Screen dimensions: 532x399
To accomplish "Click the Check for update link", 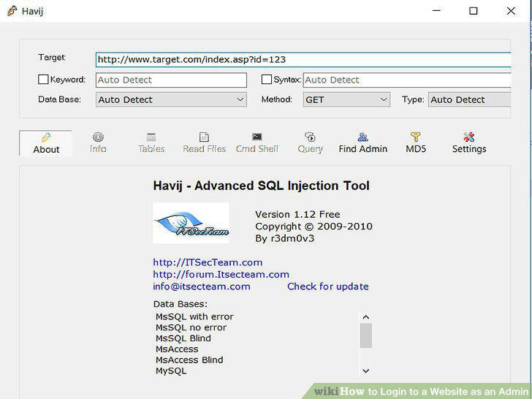I will pyautogui.click(x=327, y=286).
